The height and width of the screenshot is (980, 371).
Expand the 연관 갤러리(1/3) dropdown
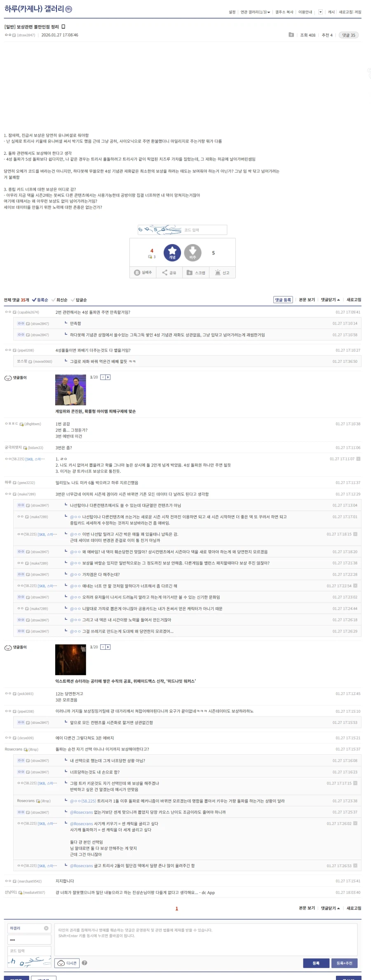click(x=255, y=12)
